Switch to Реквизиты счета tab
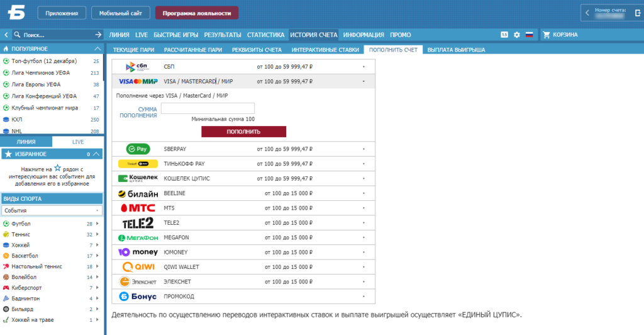Image resolution: width=644 pixels, height=335 pixels. [257, 50]
